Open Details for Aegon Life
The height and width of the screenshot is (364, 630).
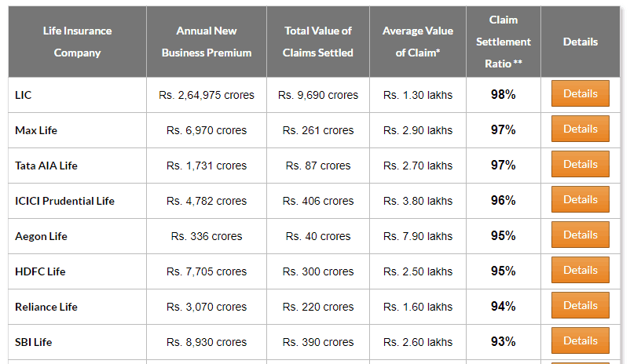tap(581, 235)
